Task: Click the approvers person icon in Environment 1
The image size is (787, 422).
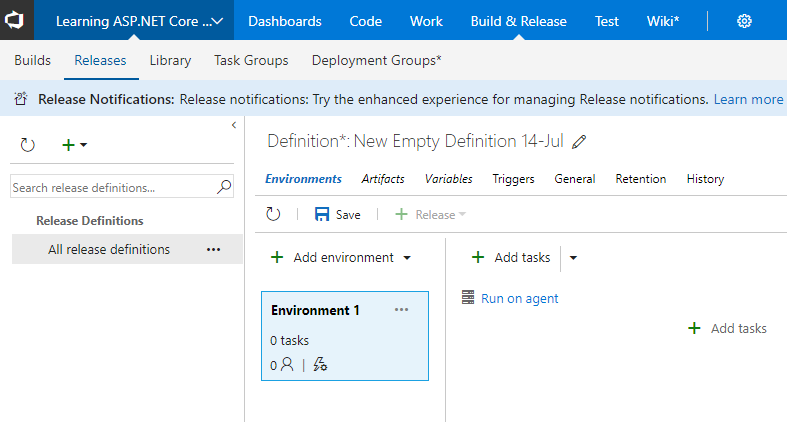Action: (x=287, y=364)
